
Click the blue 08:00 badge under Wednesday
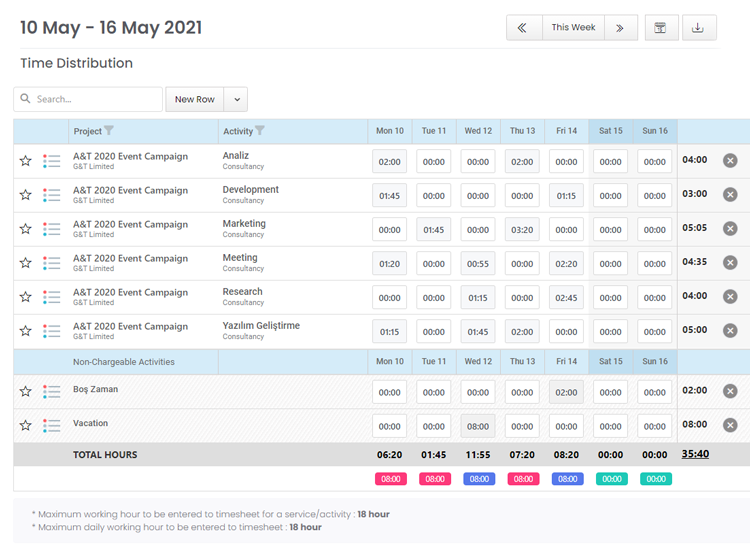(x=478, y=479)
